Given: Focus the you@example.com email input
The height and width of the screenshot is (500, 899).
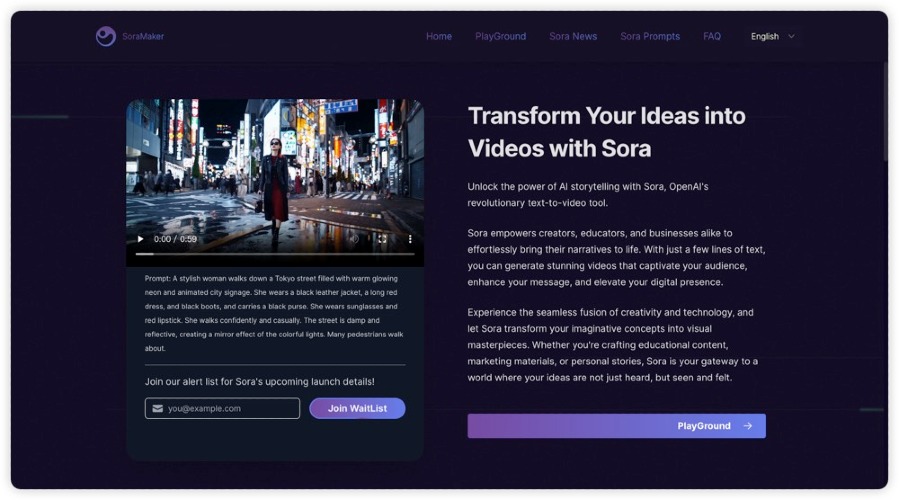Looking at the screenshot, I should point(222,408).
